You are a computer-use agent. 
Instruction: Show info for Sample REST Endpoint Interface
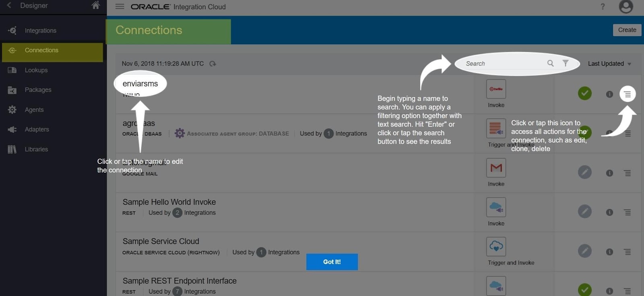pyautogui.click(x=609, y=291)
